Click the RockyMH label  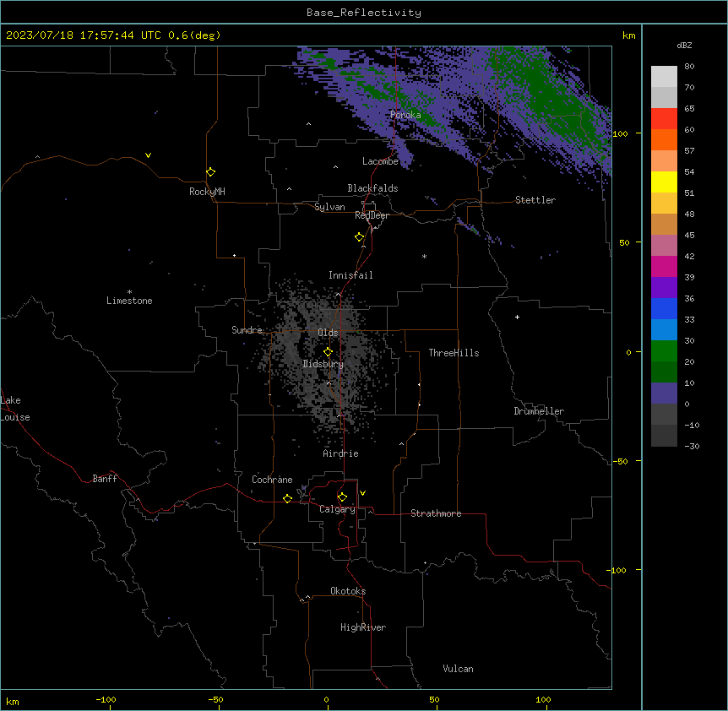point(207,191)
